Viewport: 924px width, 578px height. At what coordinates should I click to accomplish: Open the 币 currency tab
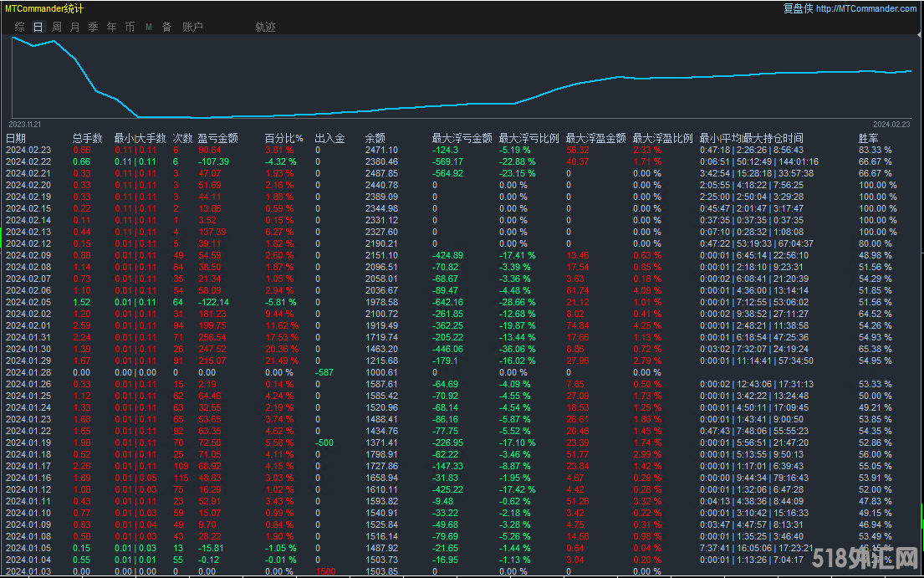click(x=130, y=27)
